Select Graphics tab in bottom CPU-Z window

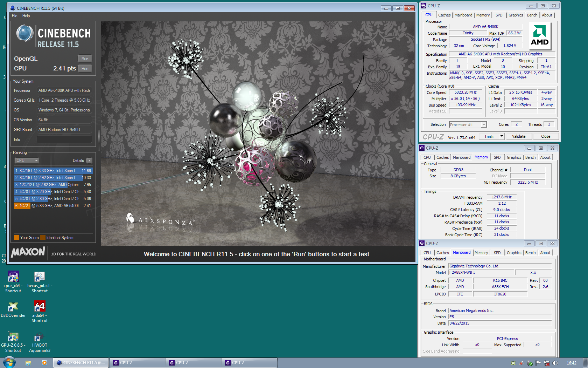514,253
